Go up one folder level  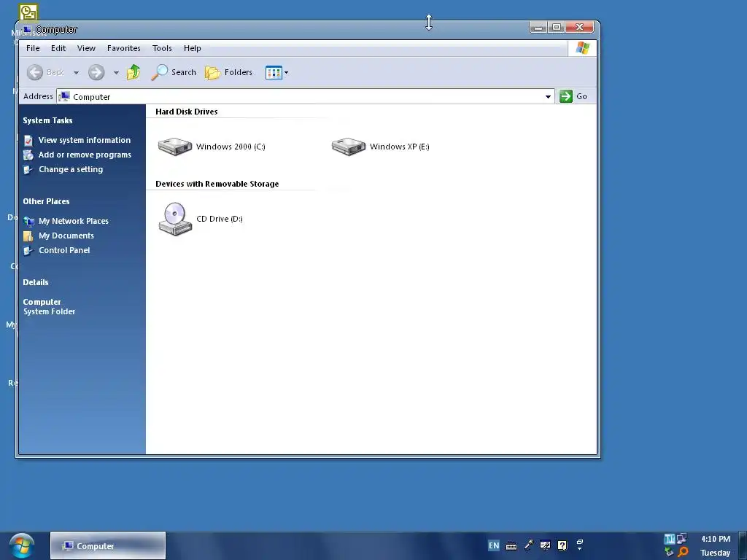[x=133, y=72]
